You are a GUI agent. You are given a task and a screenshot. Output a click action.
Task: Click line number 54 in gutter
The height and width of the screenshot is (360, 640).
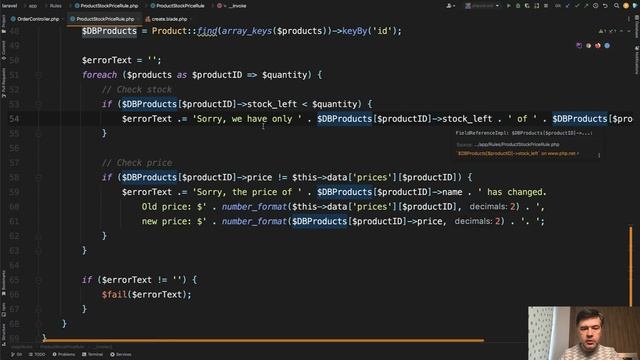(14, 119)
